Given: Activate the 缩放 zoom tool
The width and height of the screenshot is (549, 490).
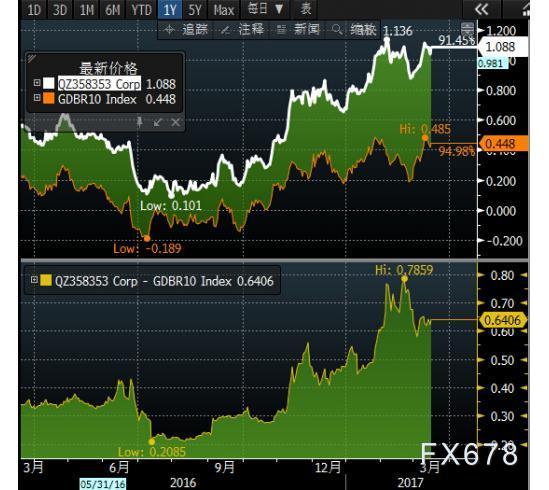Looking at the screenshot, I should [354, 30].
